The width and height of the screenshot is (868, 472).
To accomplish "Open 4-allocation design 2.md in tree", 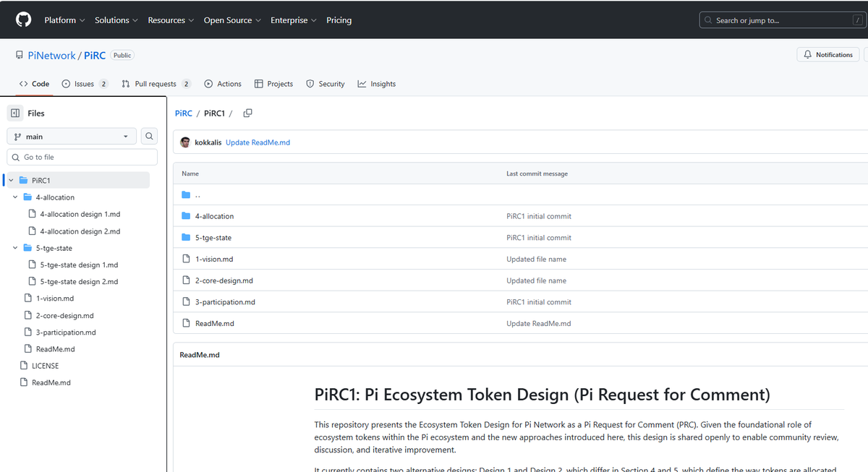I will [x=80, y=231].
